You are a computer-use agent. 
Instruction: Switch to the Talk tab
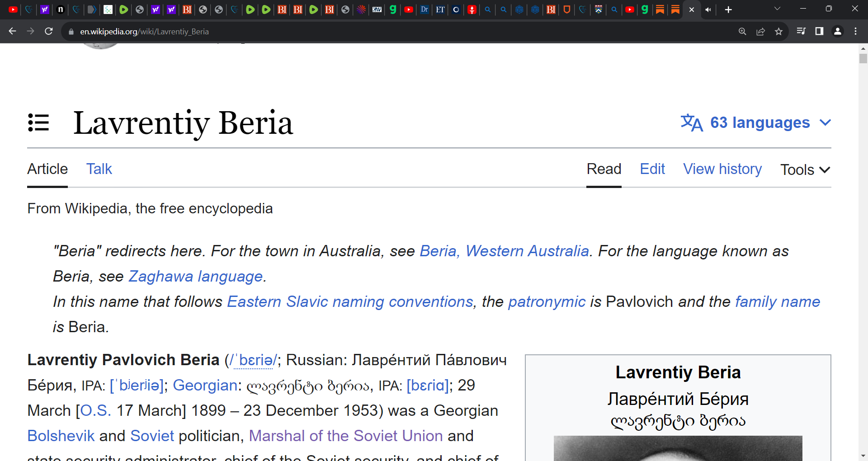[x=99, y=169]
